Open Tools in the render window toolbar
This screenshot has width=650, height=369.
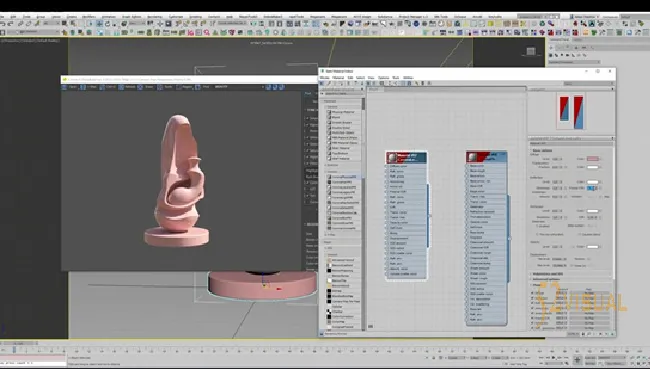[x=165, y=87]
